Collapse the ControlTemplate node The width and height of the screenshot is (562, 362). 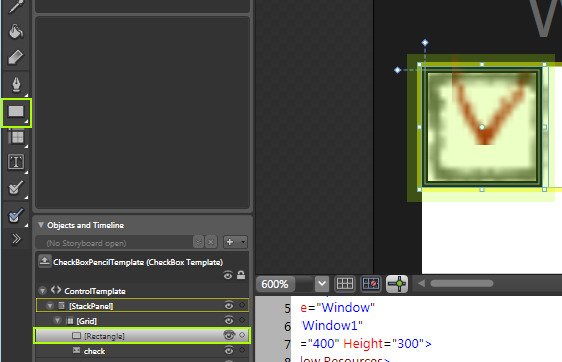43,291
